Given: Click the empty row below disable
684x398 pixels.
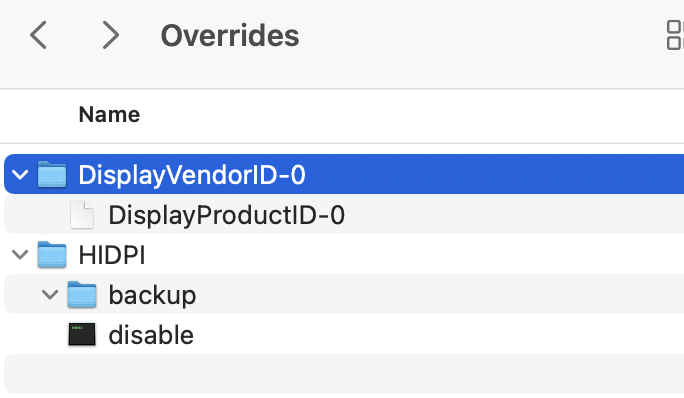Looking at the screenshot, I should 344,374.
